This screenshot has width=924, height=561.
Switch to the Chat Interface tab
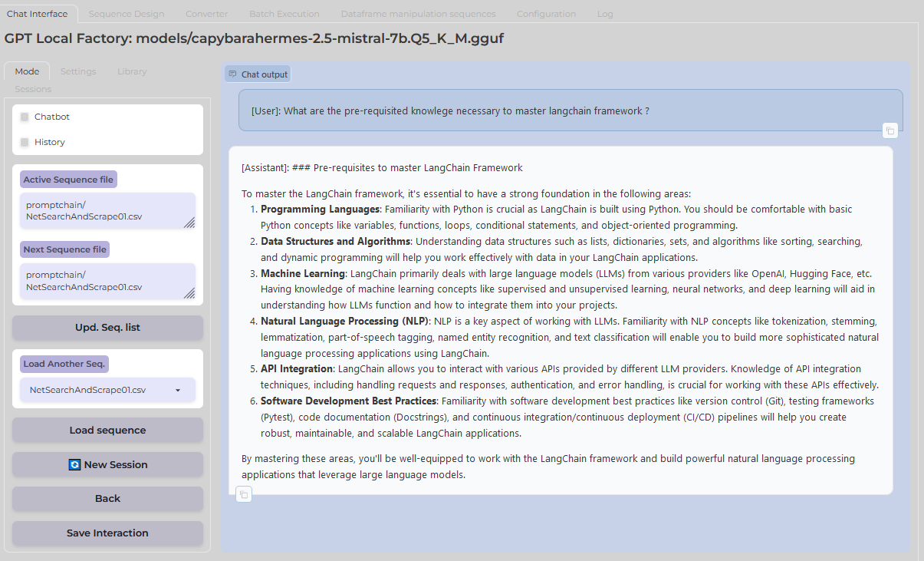tap(38, 14)
